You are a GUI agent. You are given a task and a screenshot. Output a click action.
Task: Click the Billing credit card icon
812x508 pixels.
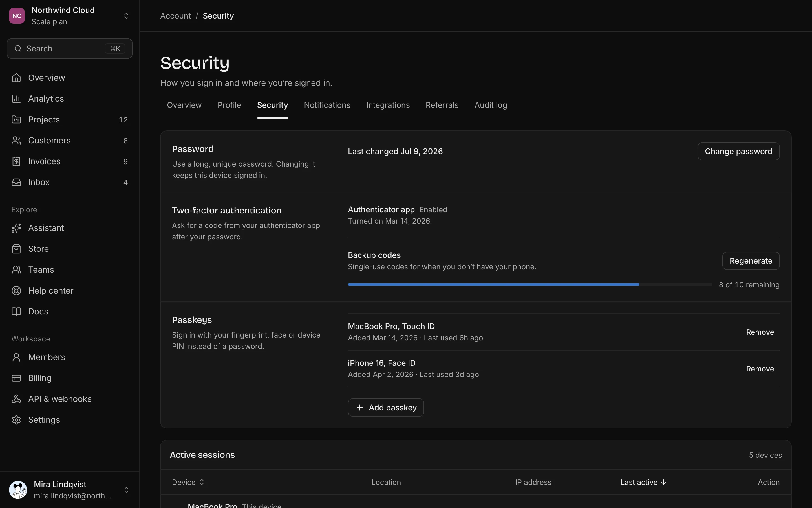click(x=16, y=378)
